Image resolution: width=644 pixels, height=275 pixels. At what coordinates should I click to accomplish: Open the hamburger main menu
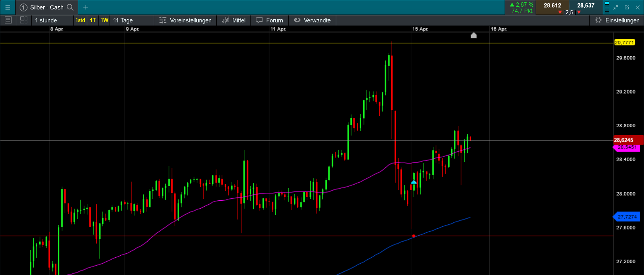(8, 7)
